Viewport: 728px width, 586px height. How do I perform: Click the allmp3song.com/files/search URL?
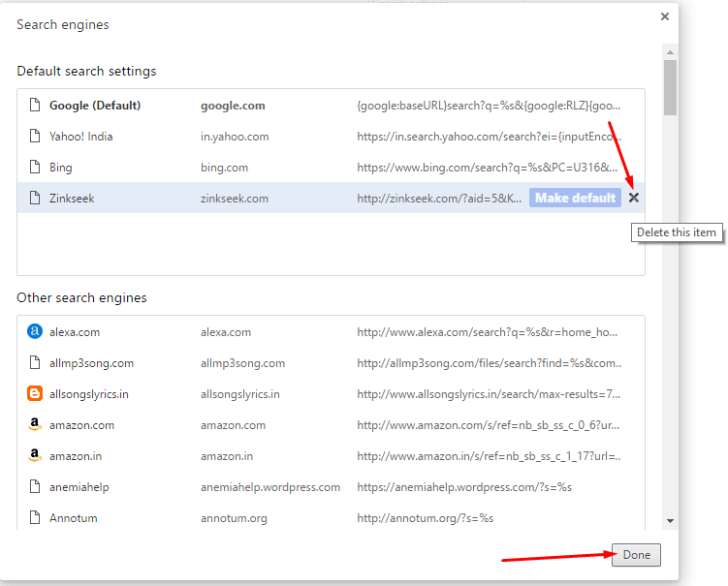pyautogui.click(x=489, y=363)
